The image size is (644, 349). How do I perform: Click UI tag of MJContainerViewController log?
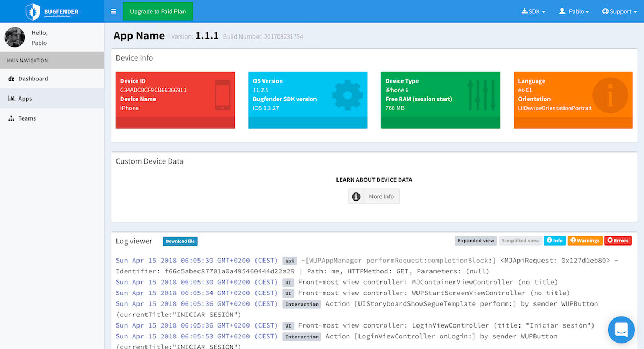pyautogui.click(x=288, y=283)
